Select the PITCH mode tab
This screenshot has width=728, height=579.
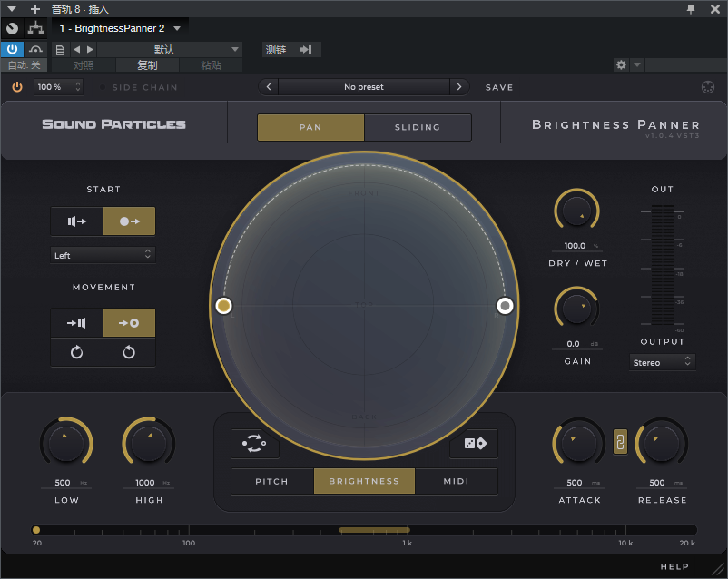tap(272, 481)
